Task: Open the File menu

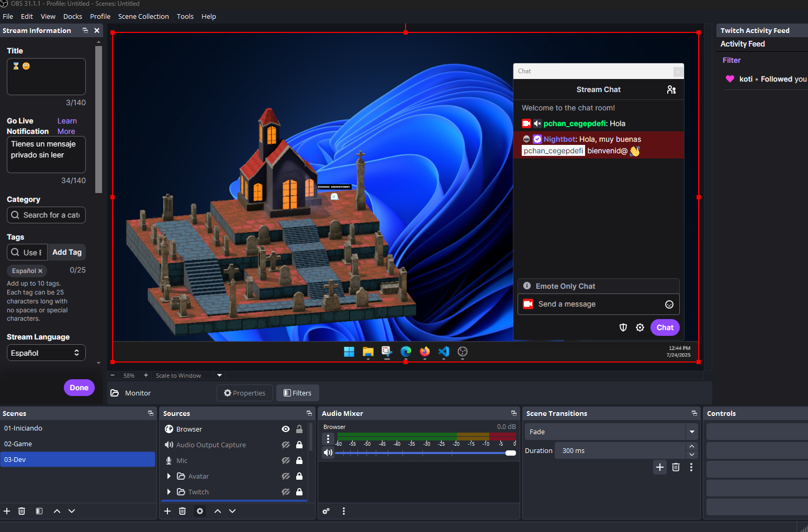Action: [x=8, y=16]
